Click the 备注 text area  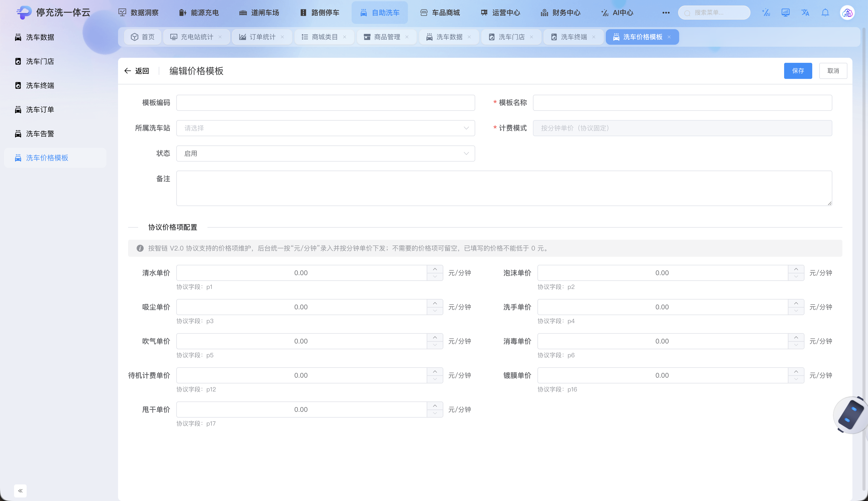coord(504,188)
